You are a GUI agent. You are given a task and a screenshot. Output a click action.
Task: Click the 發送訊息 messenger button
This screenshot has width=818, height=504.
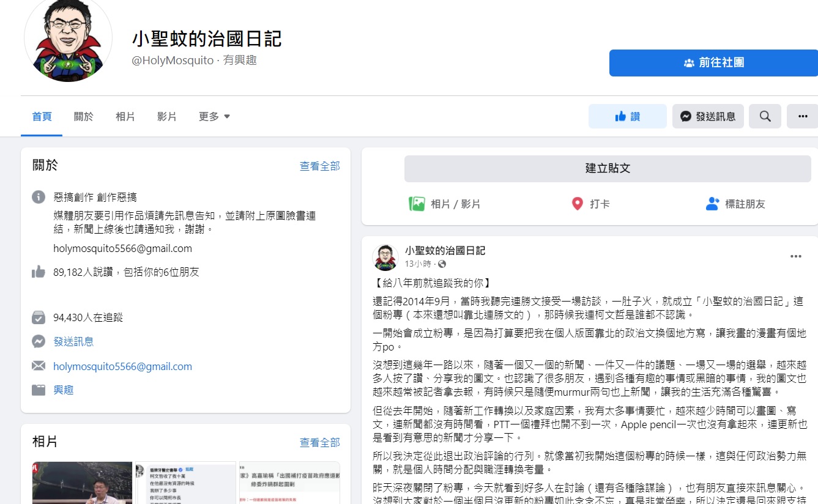point(708,116)
